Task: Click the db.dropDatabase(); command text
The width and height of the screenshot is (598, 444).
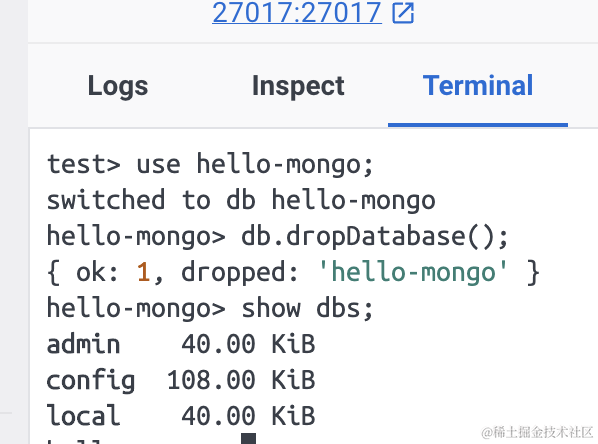Action: pos(375,236)
